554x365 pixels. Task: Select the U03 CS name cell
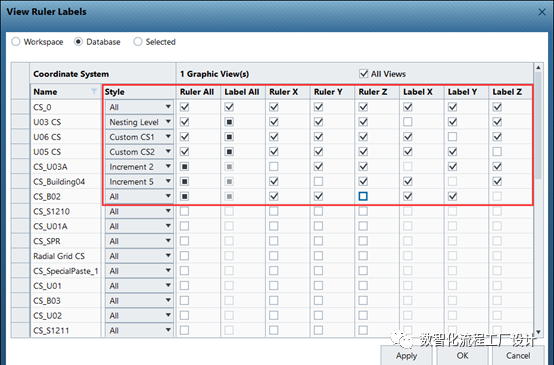click(x=66, y=122)
